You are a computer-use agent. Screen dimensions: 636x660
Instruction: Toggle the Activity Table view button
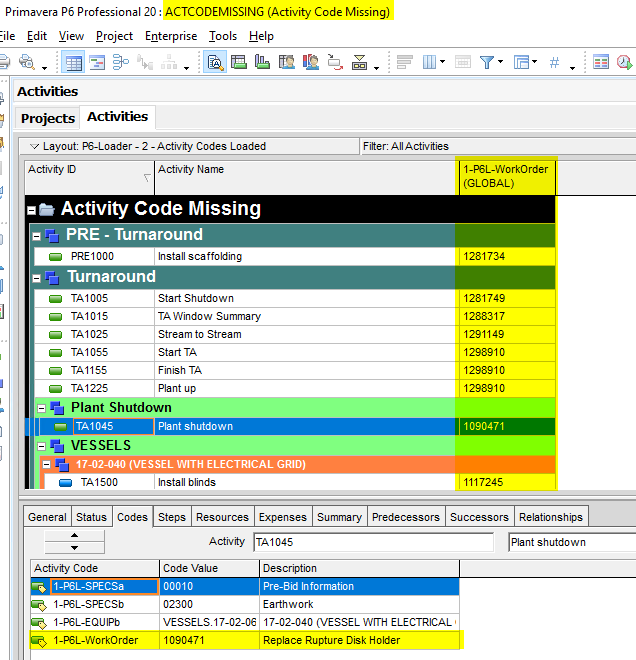click(74, 62)
